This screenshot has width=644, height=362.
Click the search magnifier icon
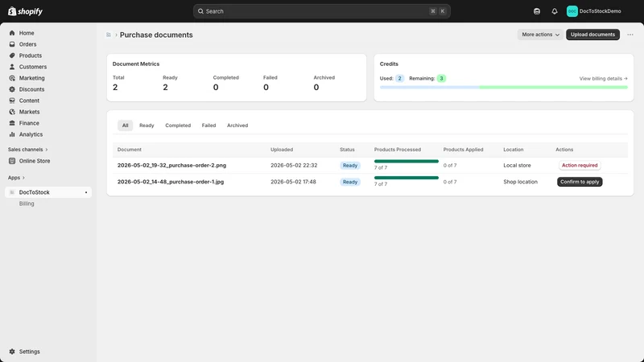200,11
